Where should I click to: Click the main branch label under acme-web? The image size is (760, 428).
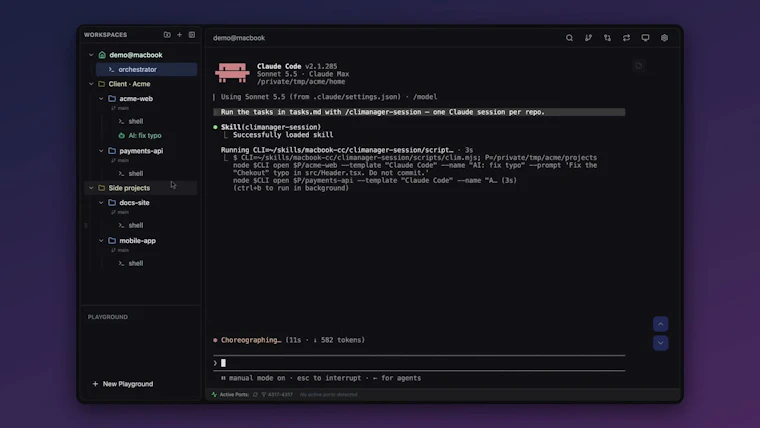(123, 108)
